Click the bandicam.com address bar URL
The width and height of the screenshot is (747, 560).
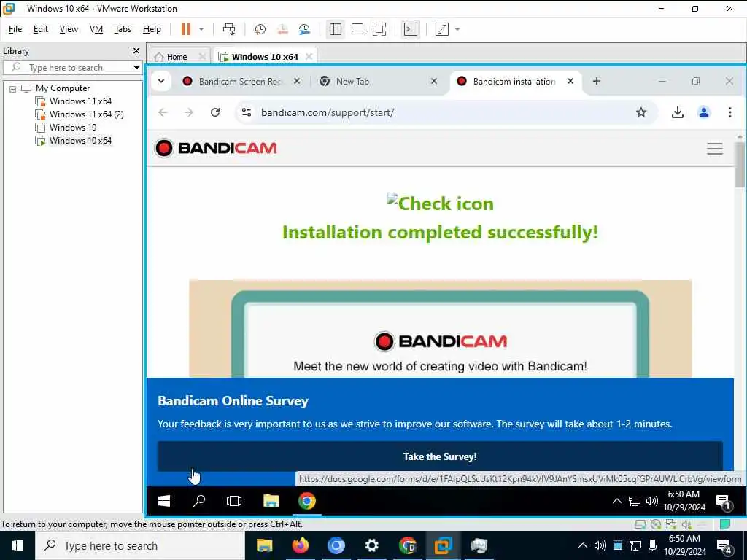(328, 112)
